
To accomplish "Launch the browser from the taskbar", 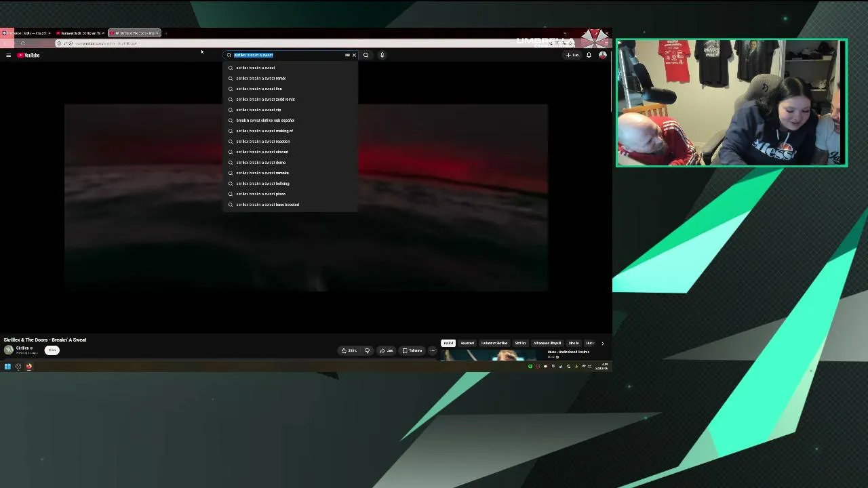I will tap(29, 367).
